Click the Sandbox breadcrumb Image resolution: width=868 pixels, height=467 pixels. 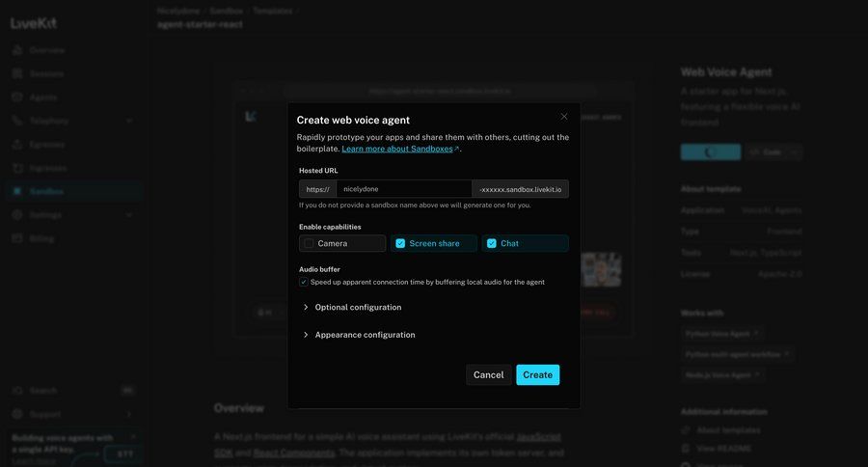tap(226, 11)
